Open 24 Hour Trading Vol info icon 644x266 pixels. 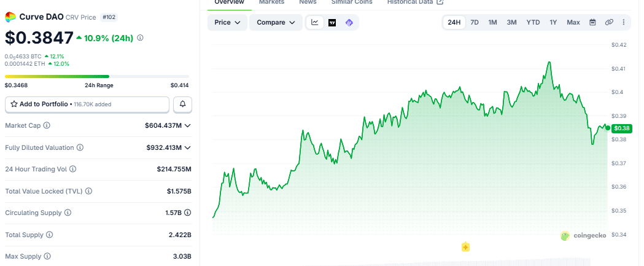coord(72,169)
